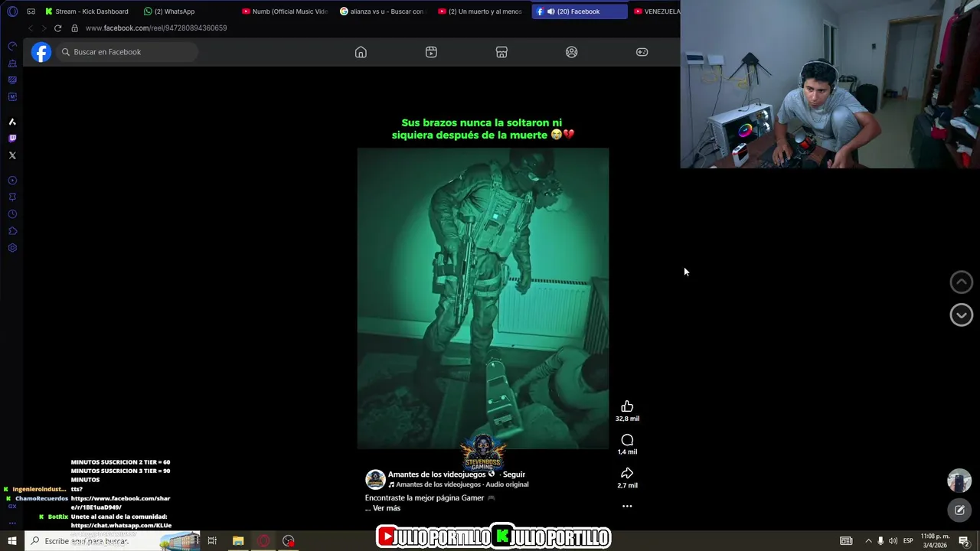Viewport: 980px width, 551px height.
Task: Go to previous reel up chevron
Action: click(x=962, y=282)
